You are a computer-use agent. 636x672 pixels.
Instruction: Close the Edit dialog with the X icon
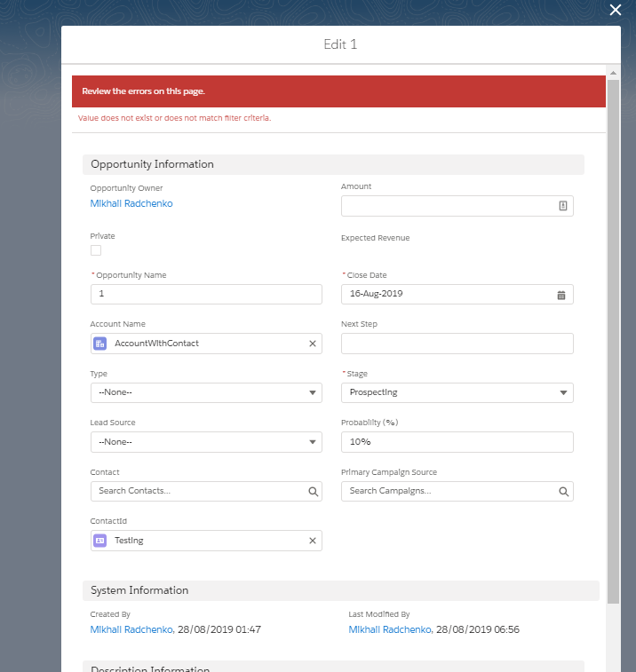point(616,10)
